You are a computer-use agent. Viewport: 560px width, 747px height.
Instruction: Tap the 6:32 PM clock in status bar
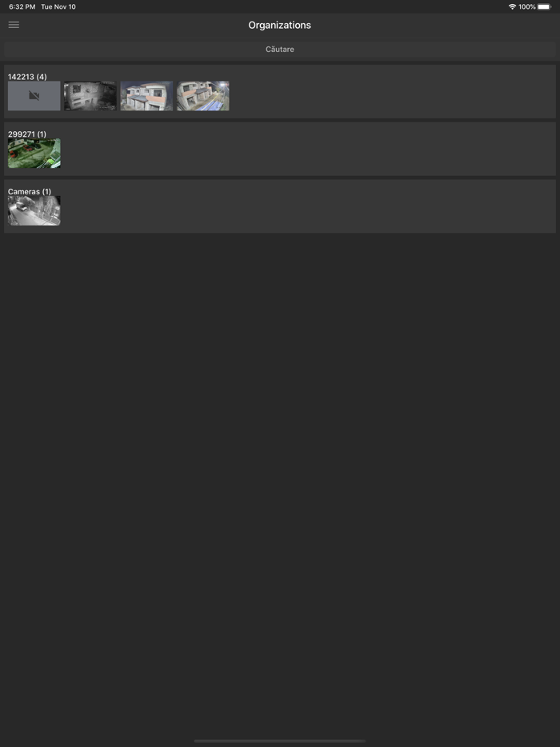tap(22, 6)
